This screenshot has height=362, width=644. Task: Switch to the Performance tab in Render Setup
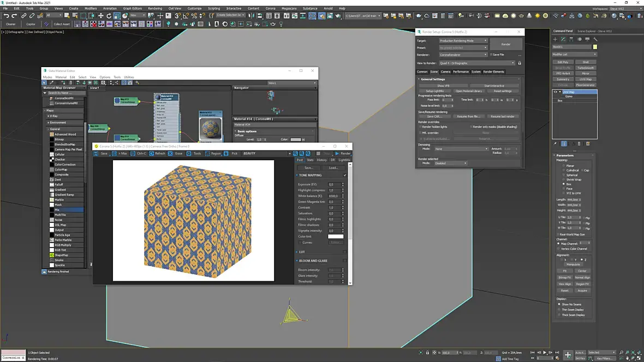[x=461, y=71]
